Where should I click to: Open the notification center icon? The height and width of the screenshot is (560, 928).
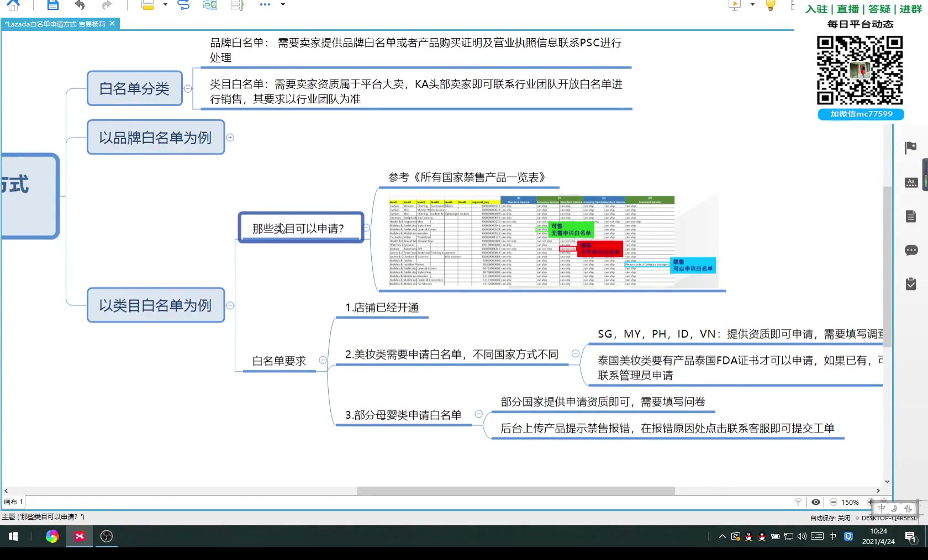(x=911, y=536)
